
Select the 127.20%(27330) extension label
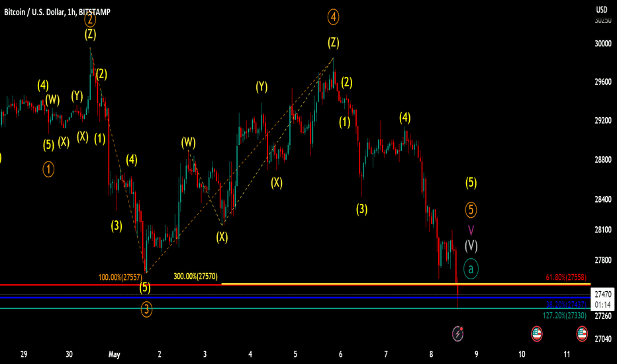564,316
